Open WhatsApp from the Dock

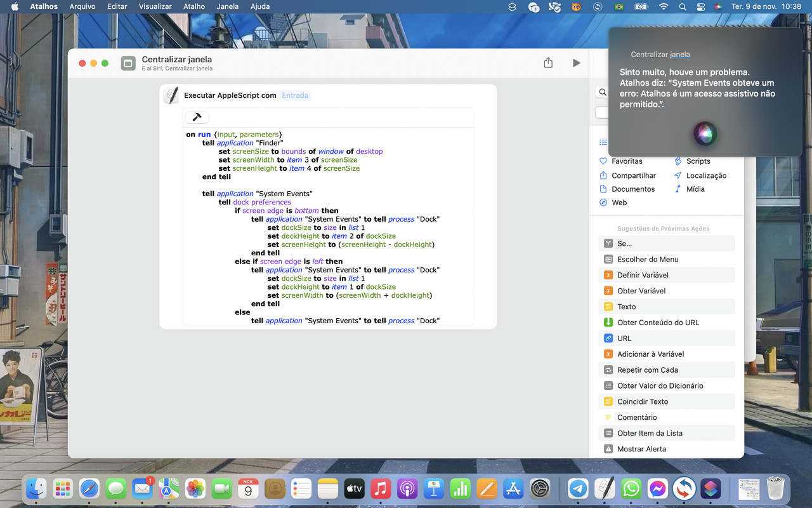click(x=631, y=488)
